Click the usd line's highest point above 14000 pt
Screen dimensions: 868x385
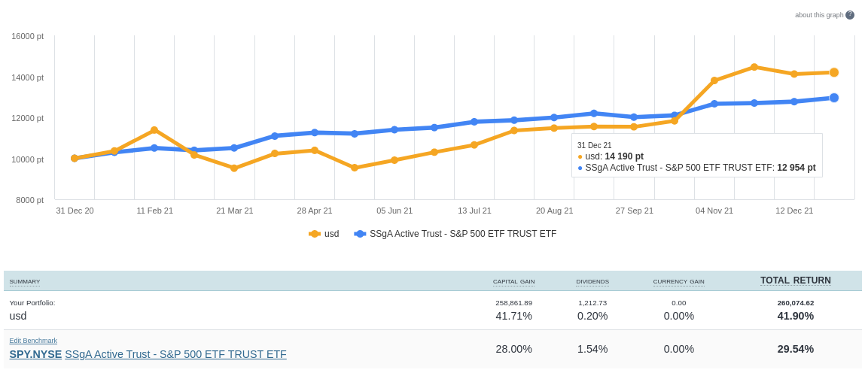(754, 67)
